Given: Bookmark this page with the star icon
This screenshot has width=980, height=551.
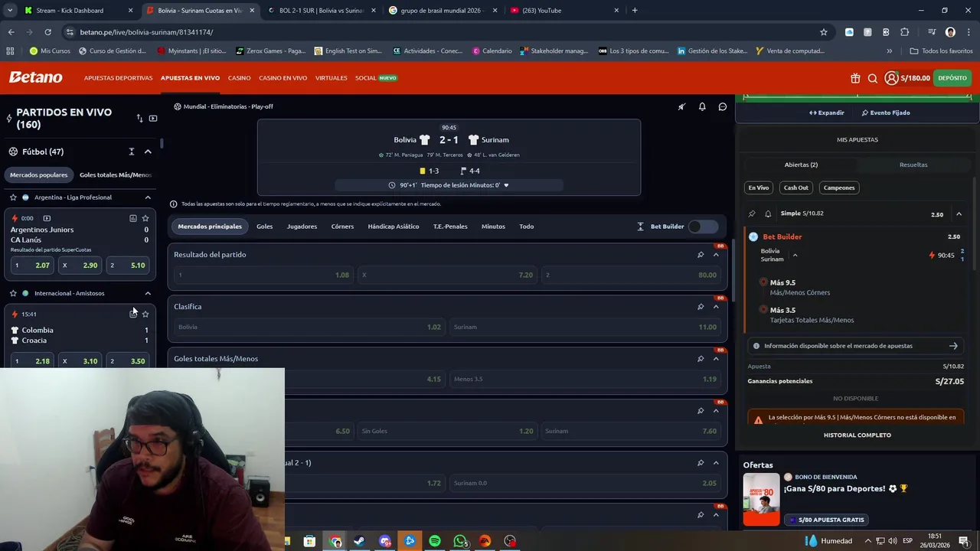Looking at the screenshot, I should coord(824,32).
